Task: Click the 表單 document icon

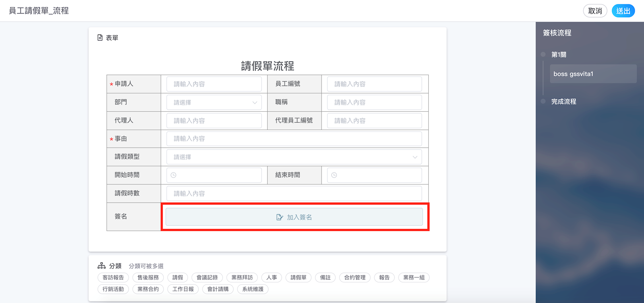Action: click(x=100, y=38)
